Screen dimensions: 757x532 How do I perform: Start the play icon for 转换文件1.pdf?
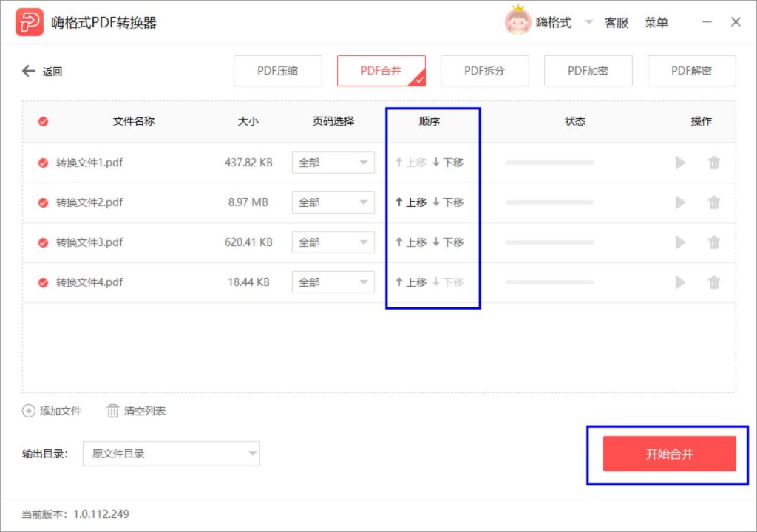tap(680, 163)
